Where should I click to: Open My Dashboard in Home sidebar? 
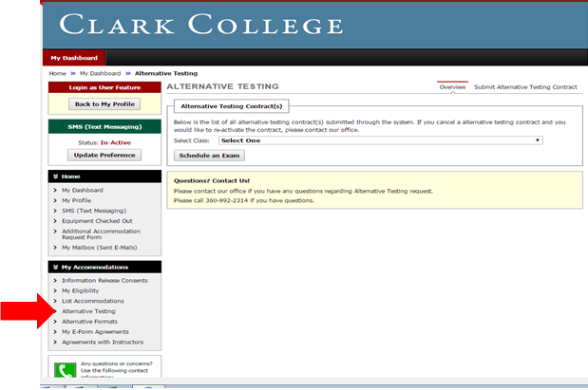(x=83, y=191)
